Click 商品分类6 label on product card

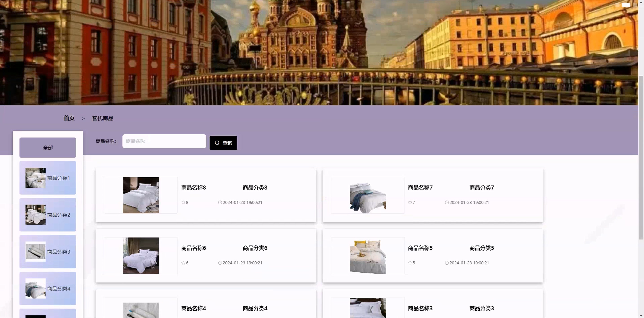pyautogui.click(x=255, y=248)
